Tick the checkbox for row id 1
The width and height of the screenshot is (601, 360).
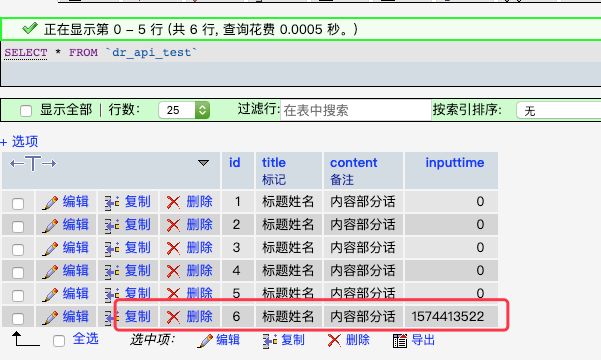(18, 204)
